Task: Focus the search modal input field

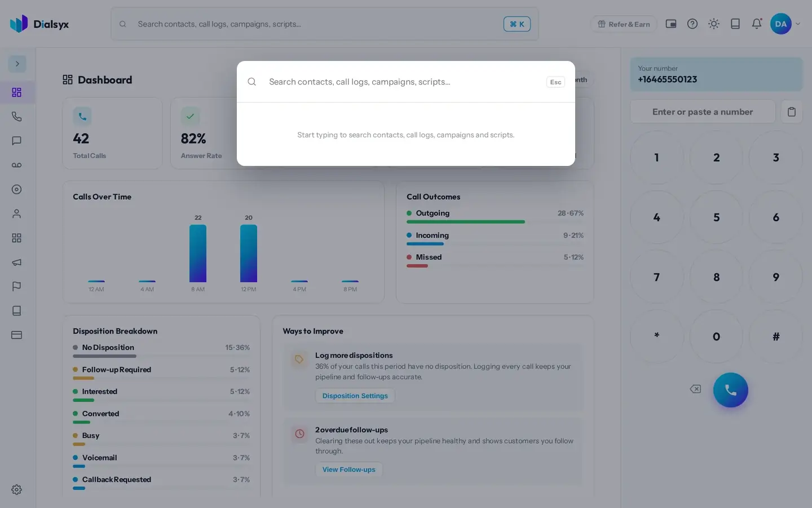Action: coord(404,82)
